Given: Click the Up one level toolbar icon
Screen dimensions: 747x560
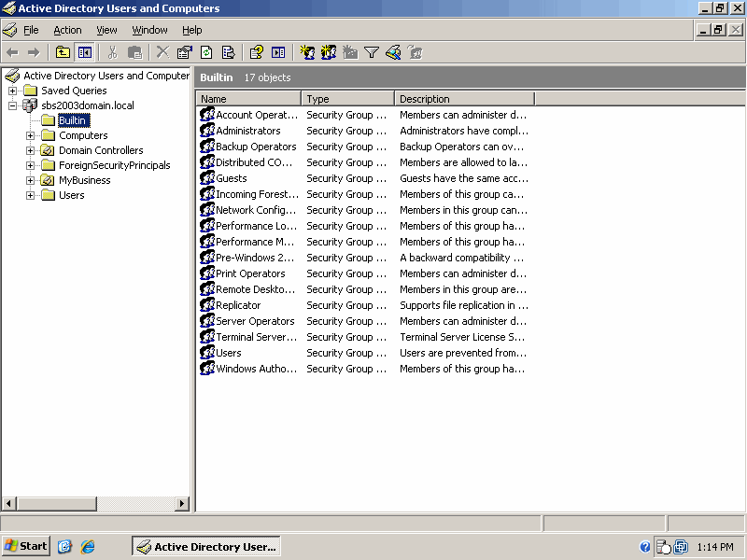Looking at the screenshot, I should click(x=63, y=52).
